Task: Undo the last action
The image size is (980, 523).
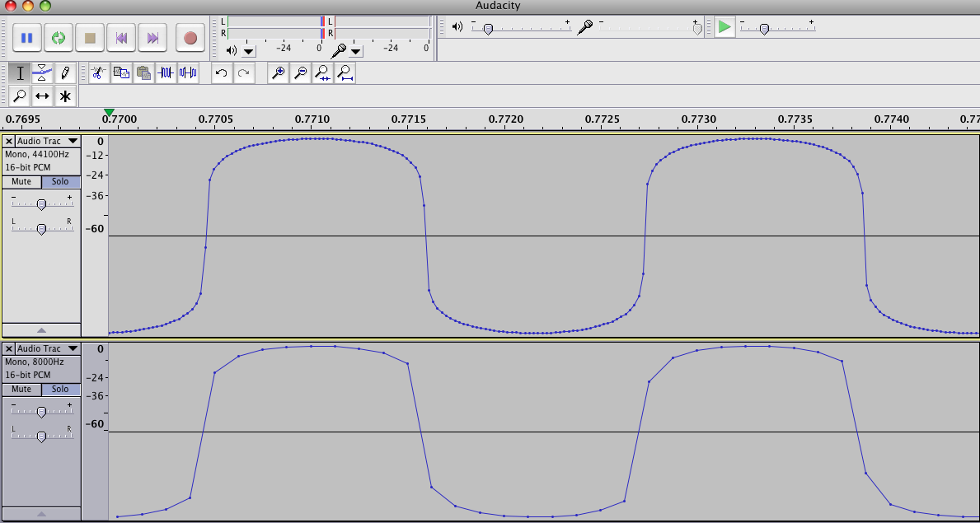Action: [x=220, y=72]
